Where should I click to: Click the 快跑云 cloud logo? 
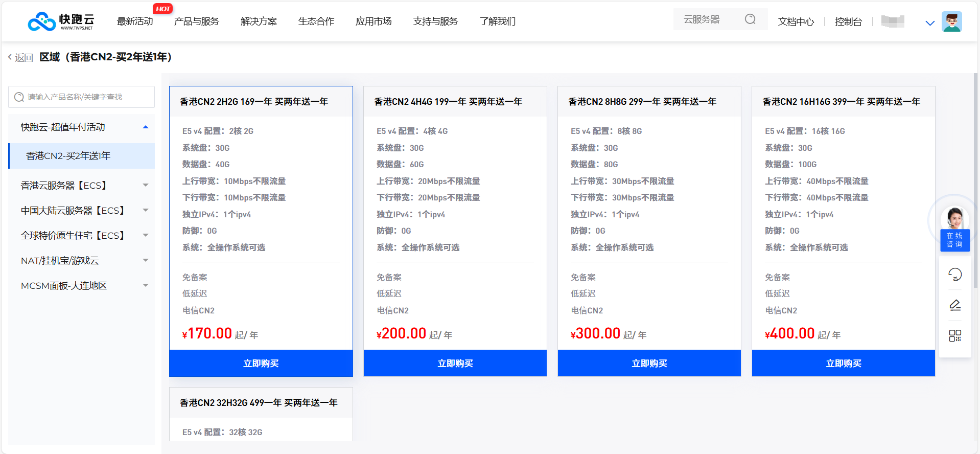pyautogui.click(x=60, y=21)
